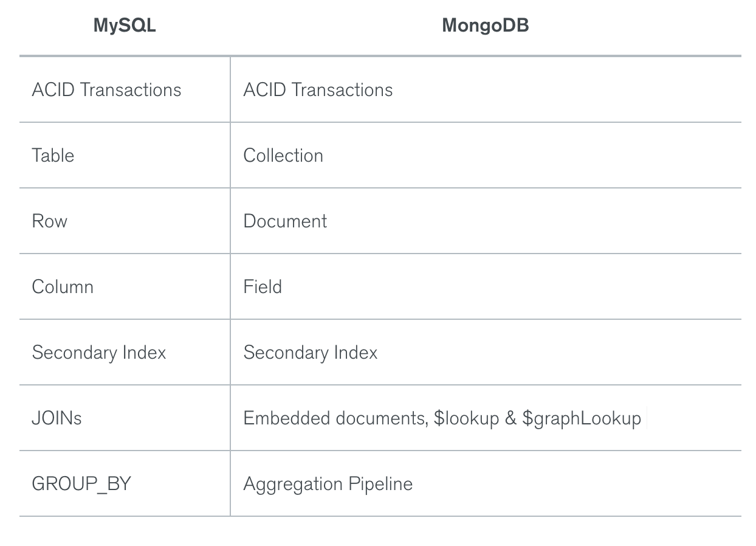Click the Collection cell text
The width and height of the screenshot is (756, 546).
tap(283, 156)
